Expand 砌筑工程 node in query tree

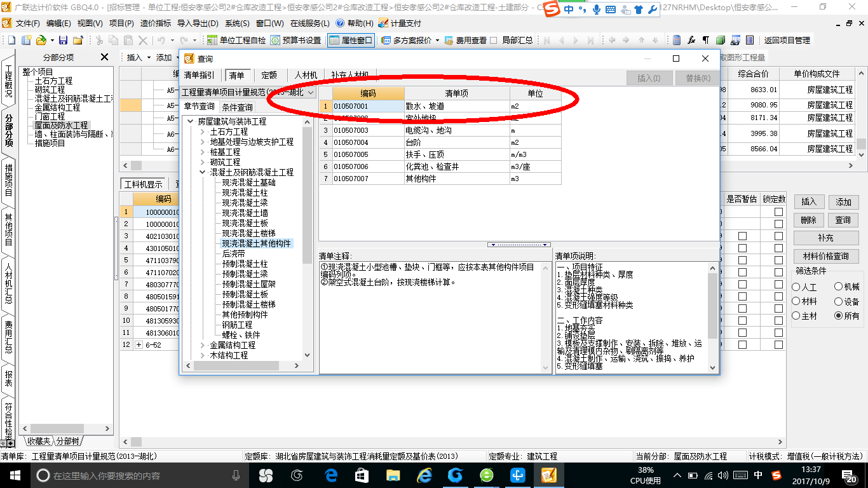203,162
